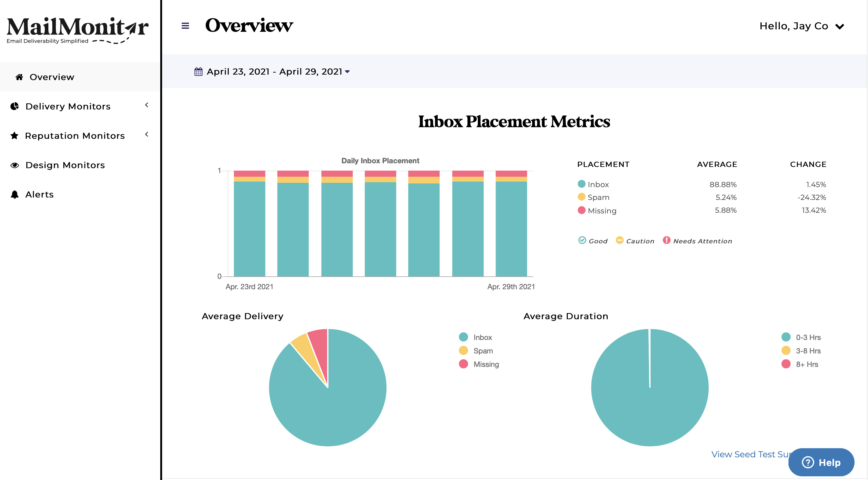Click the Alerts bell icon
868x480 pixels.
(15, 194)
